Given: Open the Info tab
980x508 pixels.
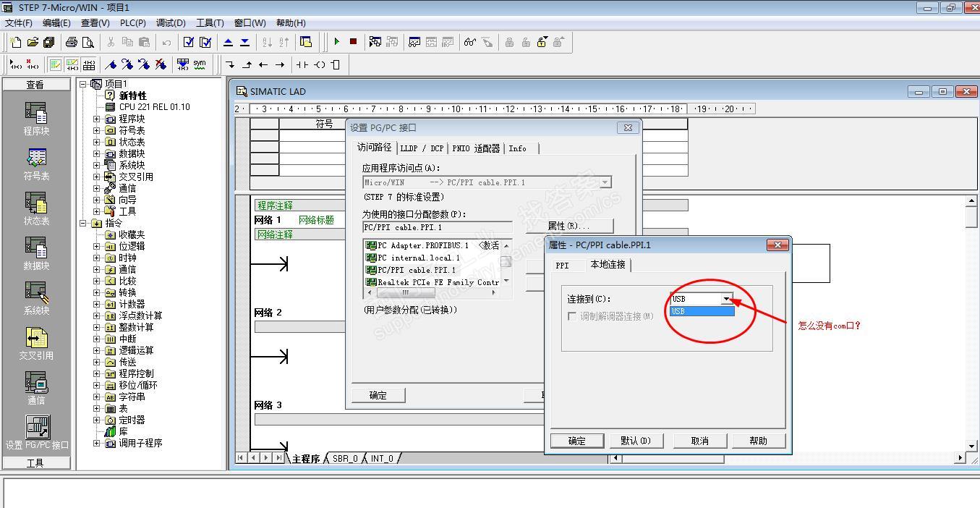Looking at the screenshot, I should tap(518, 148).
